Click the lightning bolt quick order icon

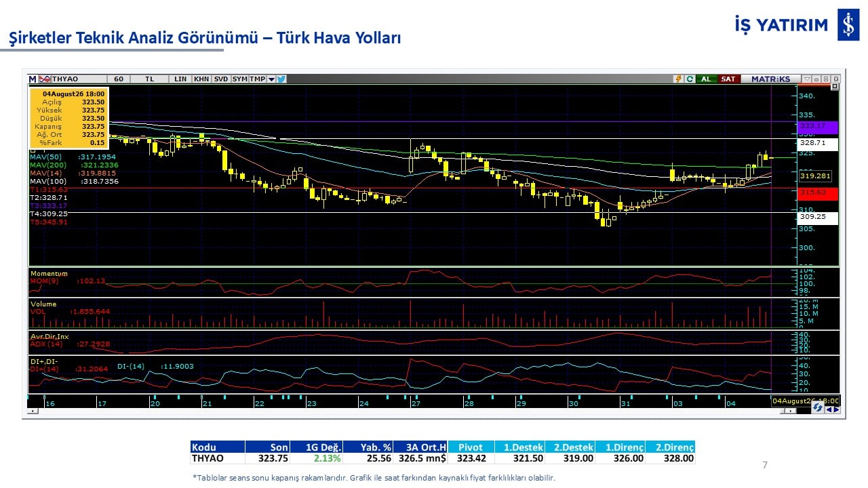coord(677,79)
